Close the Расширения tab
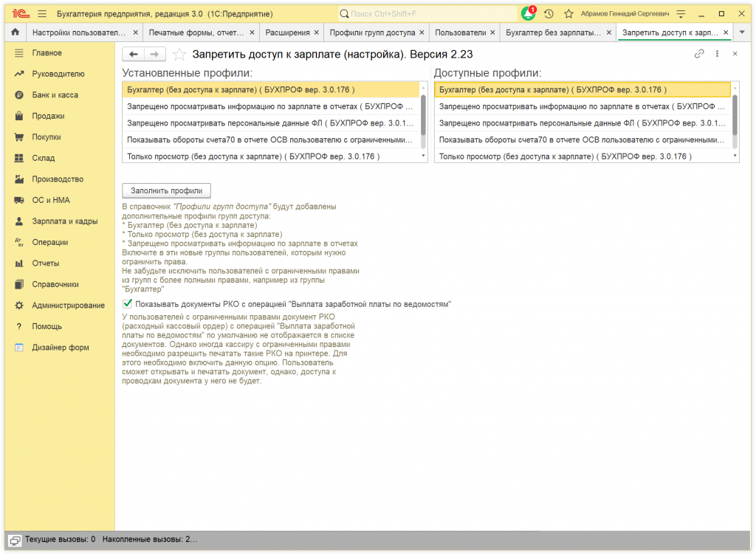Screen dimensions: 756x555 pos(316,32)
